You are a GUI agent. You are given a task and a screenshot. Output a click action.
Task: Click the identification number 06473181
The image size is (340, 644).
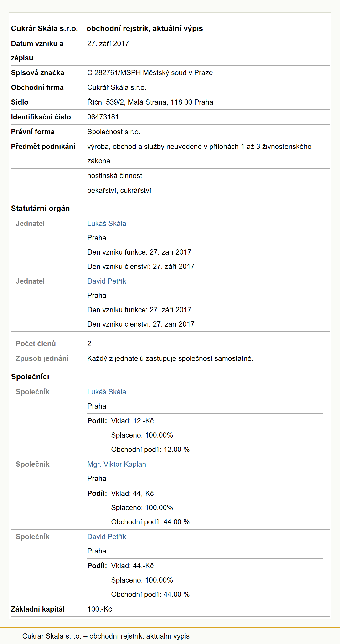tap(103, 117)
